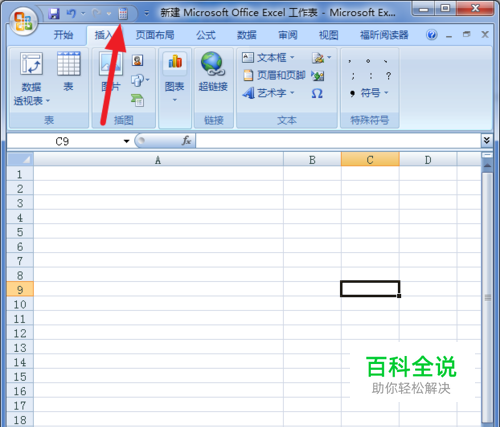500x427 pixels.
Task: Select row 9 header
Action: click(20, 289)
